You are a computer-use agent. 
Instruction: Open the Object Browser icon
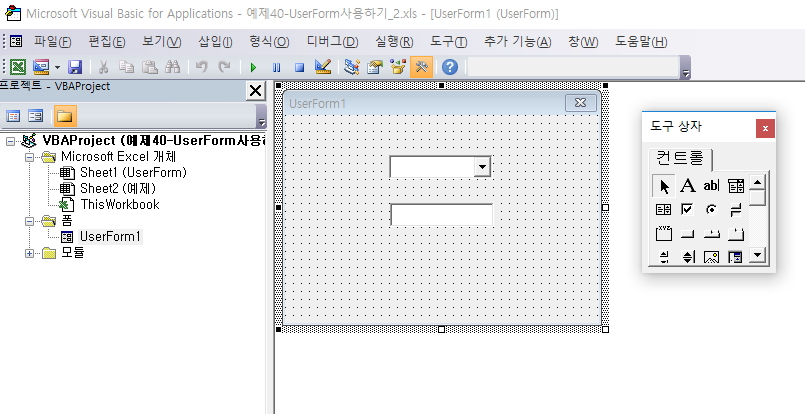pyautogui.click(x=398, y=67)
